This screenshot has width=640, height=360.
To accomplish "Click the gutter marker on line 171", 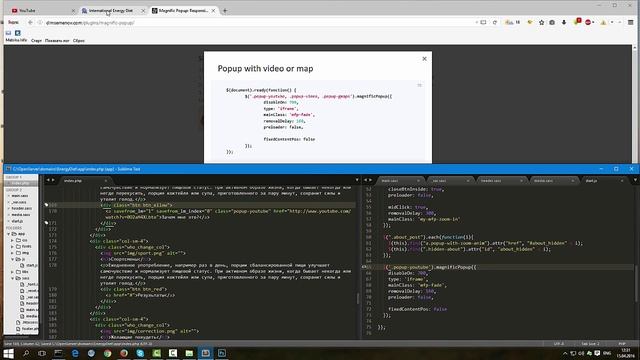I will [x=46, y=223].
